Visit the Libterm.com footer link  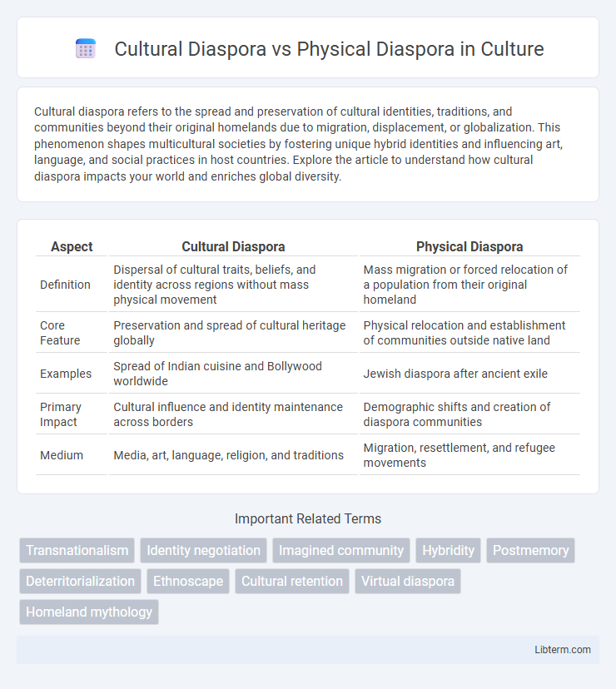point(563,649)
